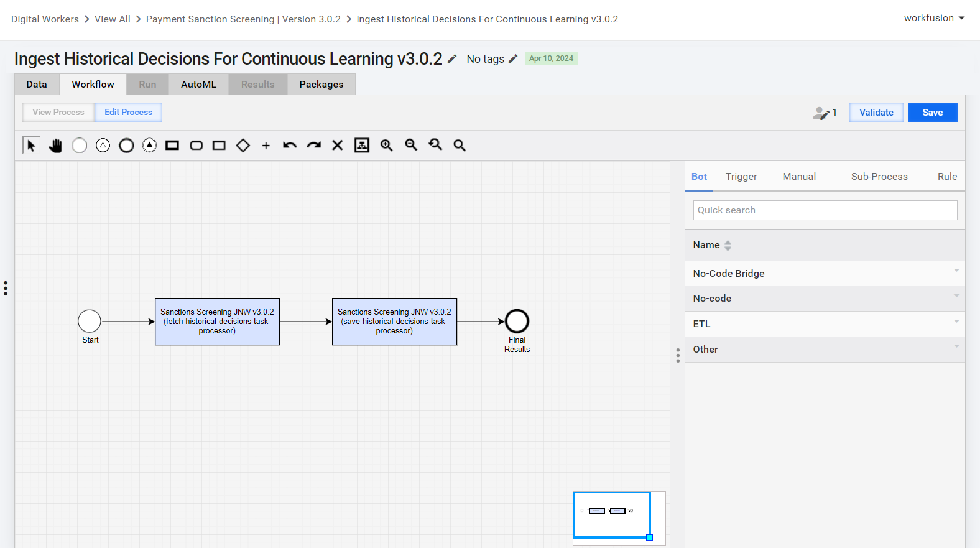This screenshot has width=980, height=548.
Task: Open the Packages tab
Action: tap(321, 85)
